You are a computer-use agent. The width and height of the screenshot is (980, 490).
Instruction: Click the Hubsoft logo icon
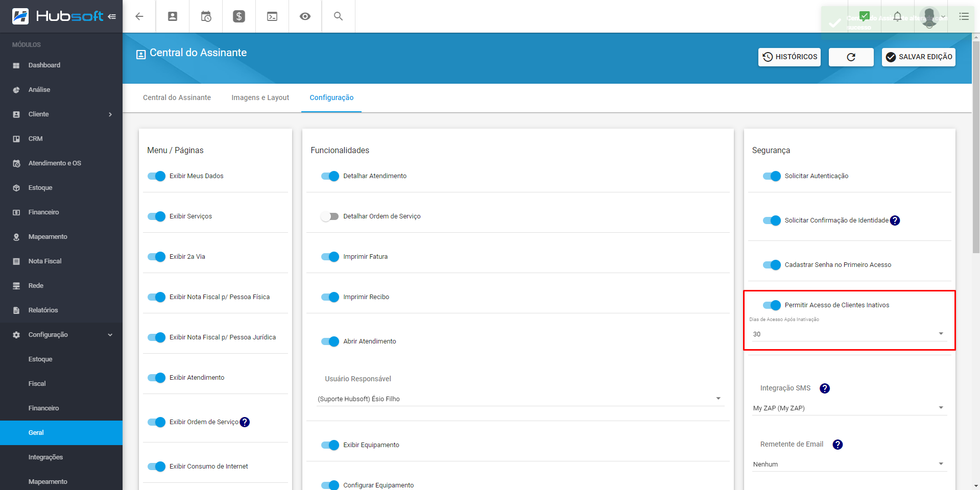pyautogui.click(x=20, y=16)
